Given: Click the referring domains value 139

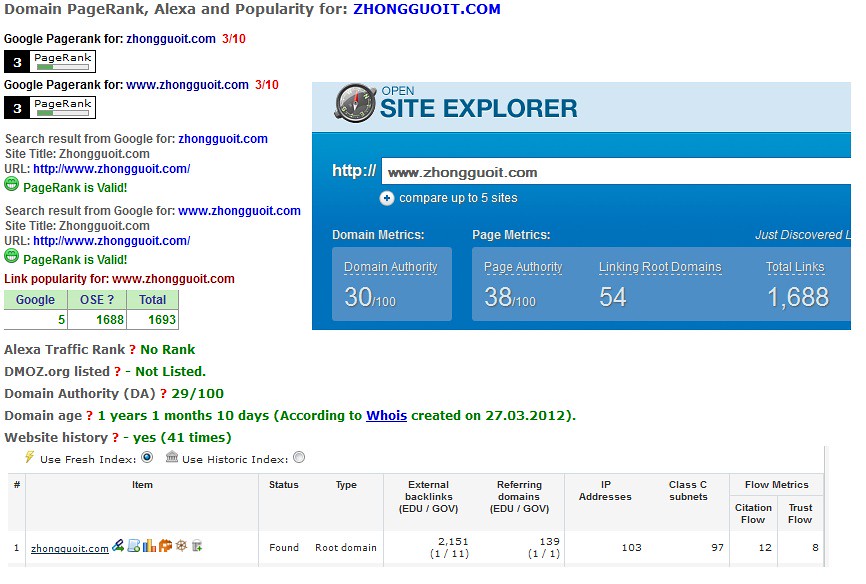Looking at the screenshot, I should coord(550,541).
